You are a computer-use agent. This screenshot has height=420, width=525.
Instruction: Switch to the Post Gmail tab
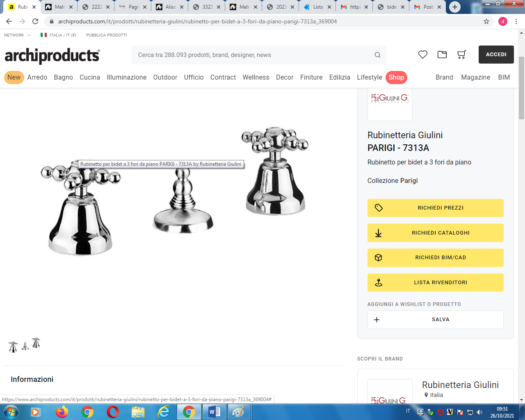tap(428, 7)
